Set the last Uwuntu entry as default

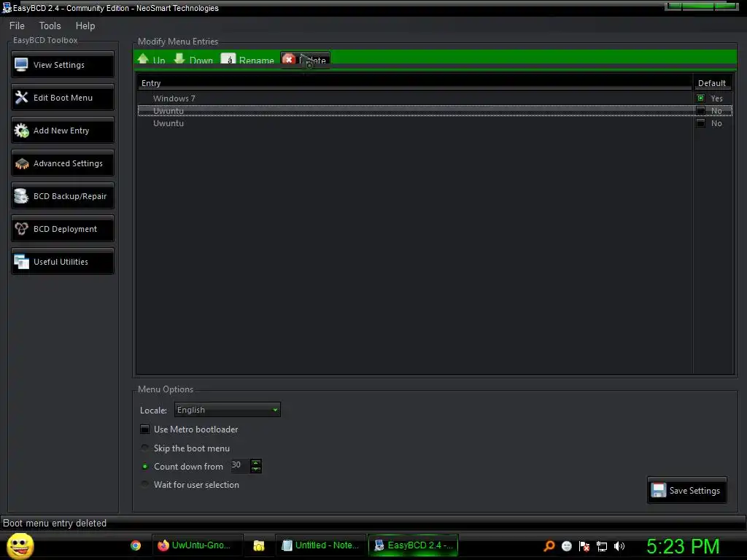point(700,122)
